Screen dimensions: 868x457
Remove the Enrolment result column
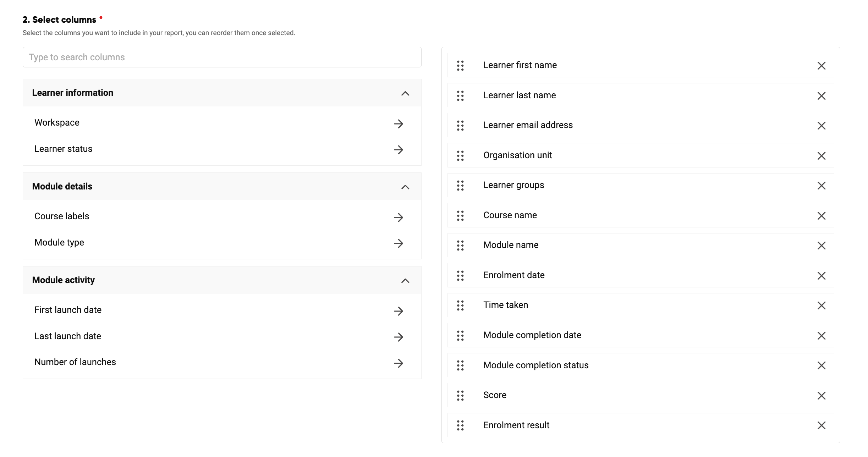click(x=822, y=425)
